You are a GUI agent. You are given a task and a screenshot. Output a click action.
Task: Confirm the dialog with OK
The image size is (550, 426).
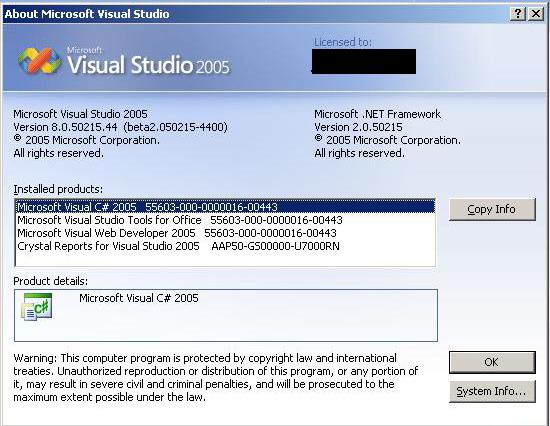click(x=492, y=362)
